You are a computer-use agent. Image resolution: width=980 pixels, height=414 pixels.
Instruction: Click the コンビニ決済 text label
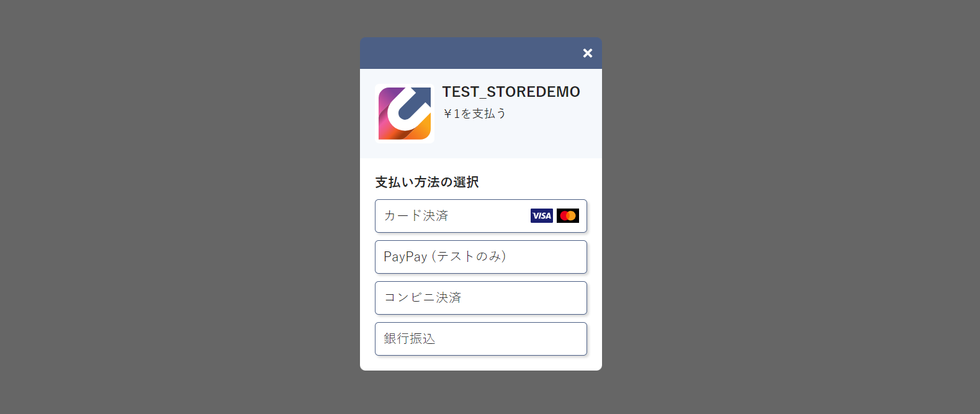point(423,298)
